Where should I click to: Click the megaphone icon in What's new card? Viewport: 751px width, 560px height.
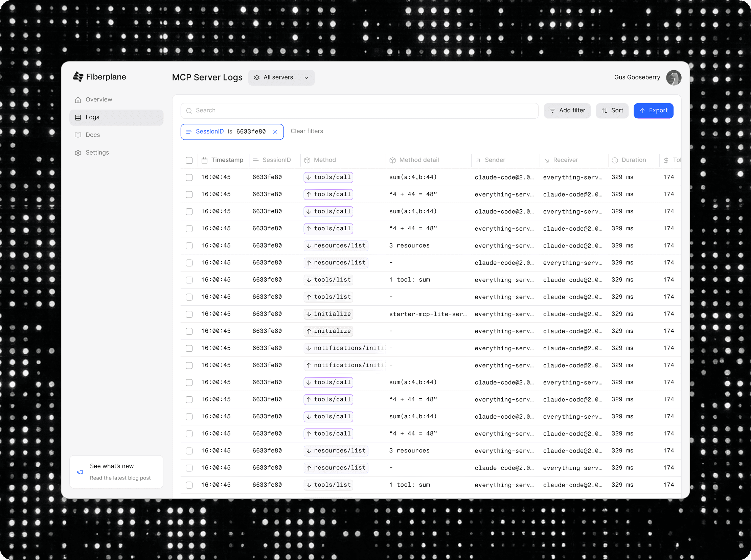pyautogui.click(x=80, y=472)
